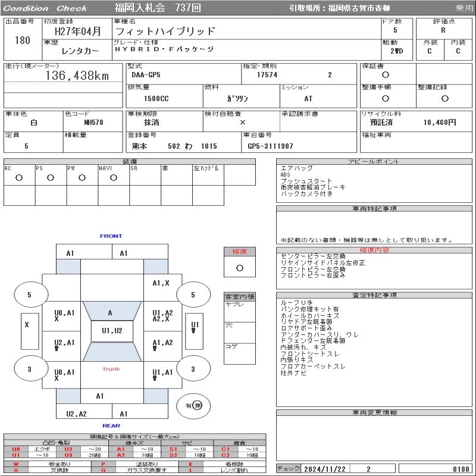Screen dimensions: 476x476
Task: Click the circle mark under NAVI
Action: pyautogui.click(x=114, y=178)
